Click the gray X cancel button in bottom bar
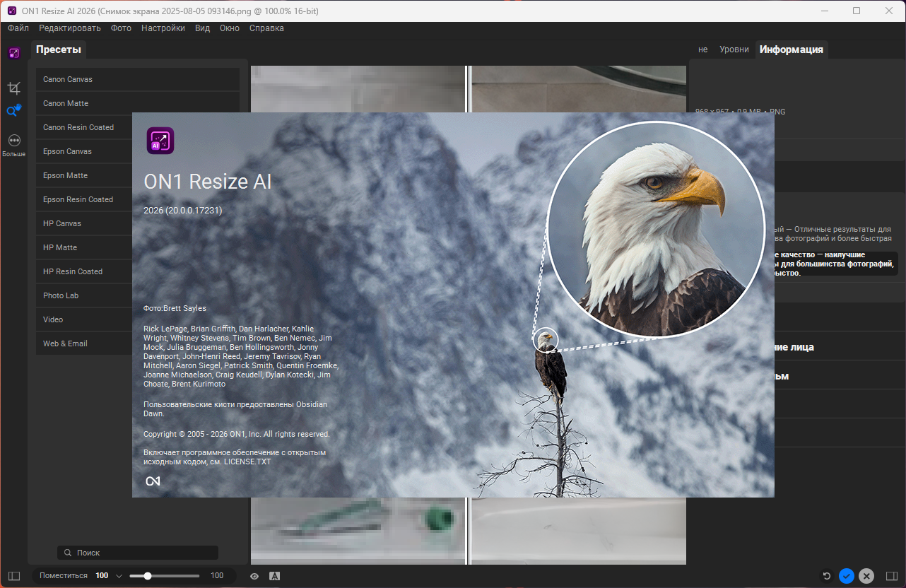 point(867,576)
